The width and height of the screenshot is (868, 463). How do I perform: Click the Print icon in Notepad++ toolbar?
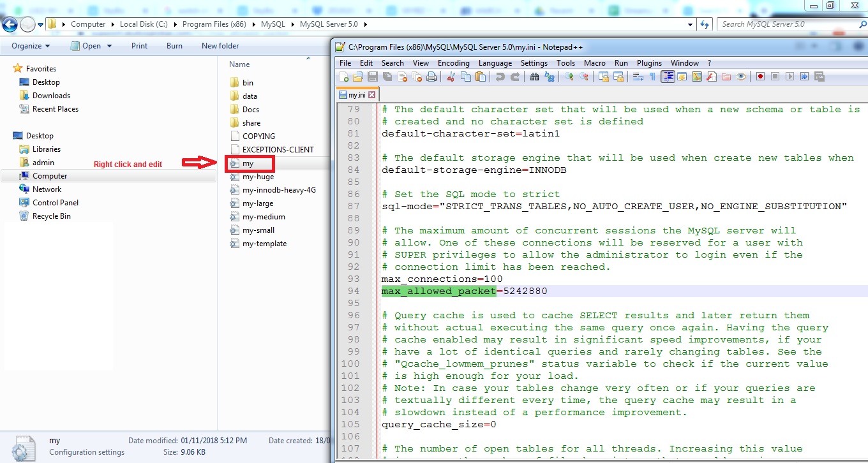pos(431,77)
